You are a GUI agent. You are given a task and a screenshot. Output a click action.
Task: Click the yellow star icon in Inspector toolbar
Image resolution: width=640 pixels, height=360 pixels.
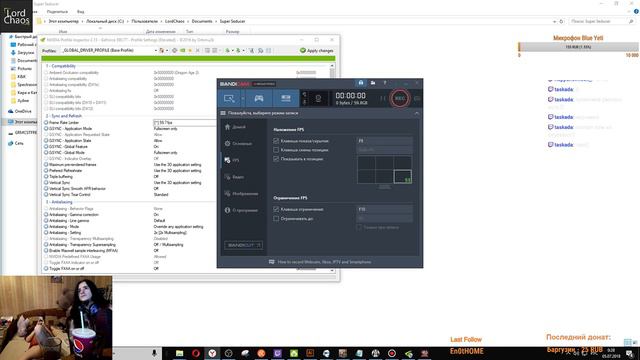(x=190, y=50)
